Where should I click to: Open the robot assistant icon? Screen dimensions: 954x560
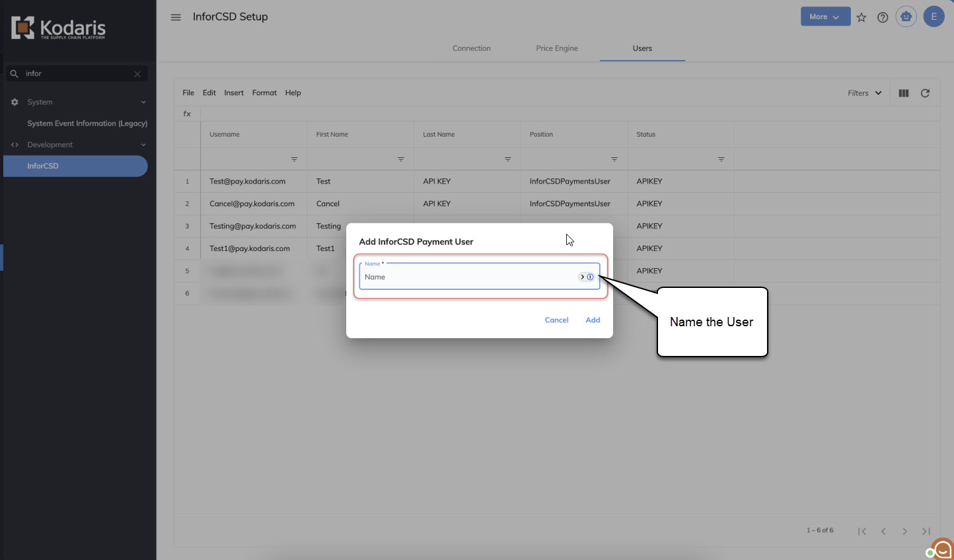[906, 17]
